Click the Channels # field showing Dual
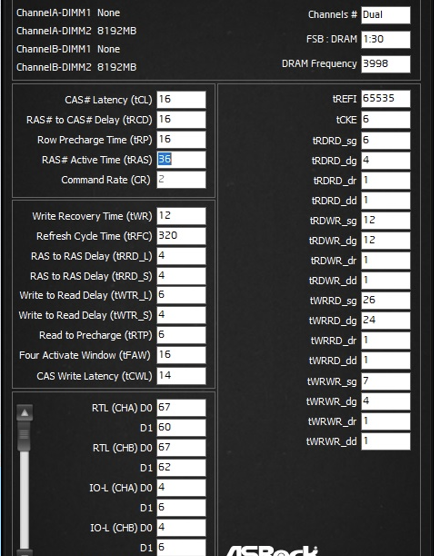 (x=386, y=15)
